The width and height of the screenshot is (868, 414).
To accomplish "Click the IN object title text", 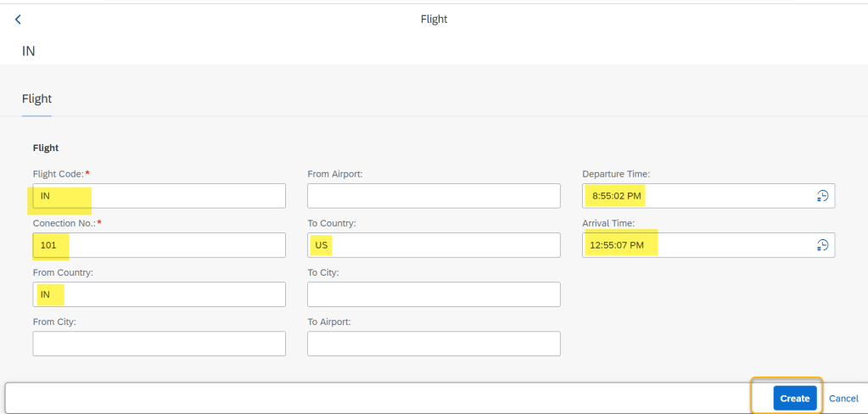I will [x=29, y=51].
